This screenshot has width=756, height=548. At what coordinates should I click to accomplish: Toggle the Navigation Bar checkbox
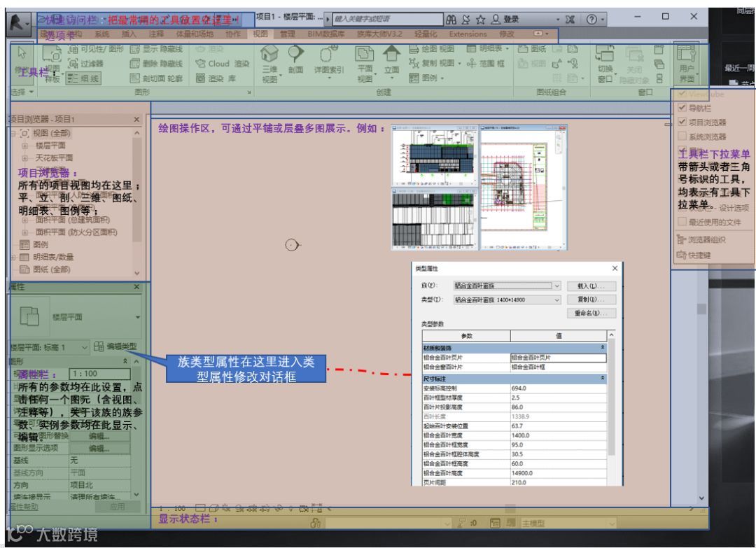click(682, 108)
